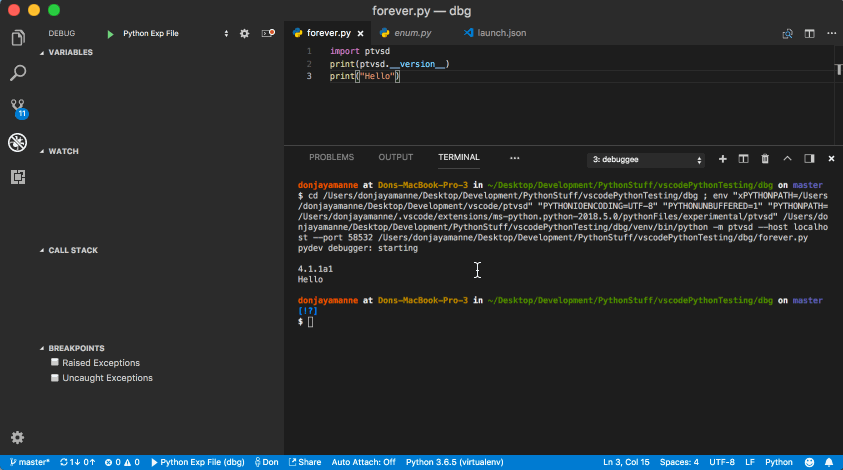
Task: Click the "Hello" string on line 3
Action: click(x=377, y=76)
